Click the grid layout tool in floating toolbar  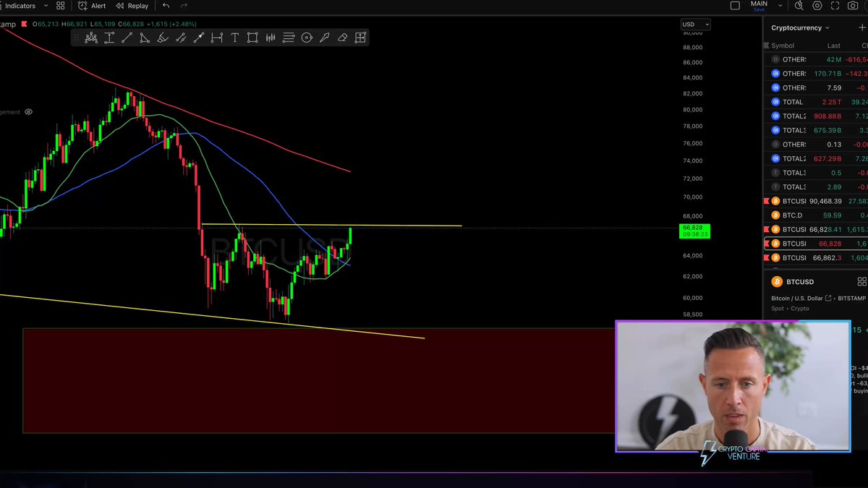pos(360,38)
